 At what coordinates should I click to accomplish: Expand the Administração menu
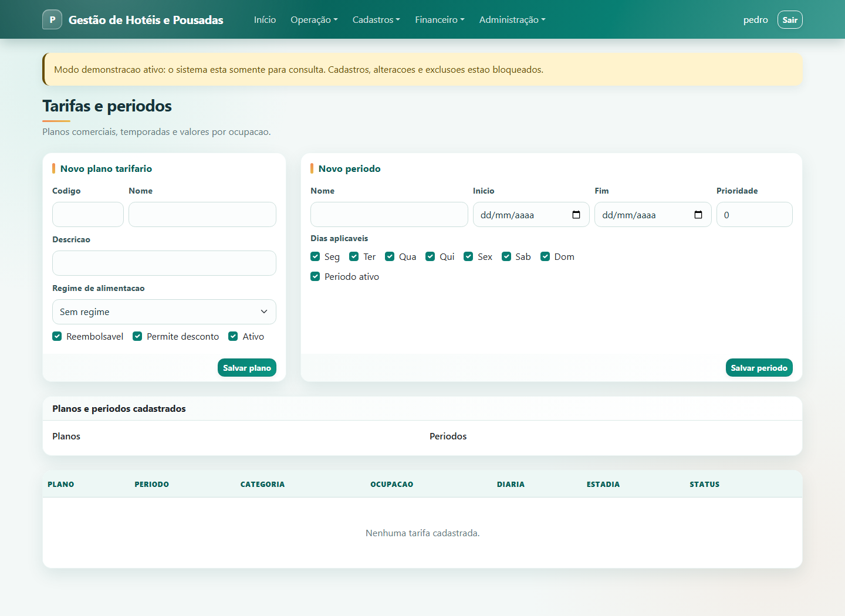[512, 19]
